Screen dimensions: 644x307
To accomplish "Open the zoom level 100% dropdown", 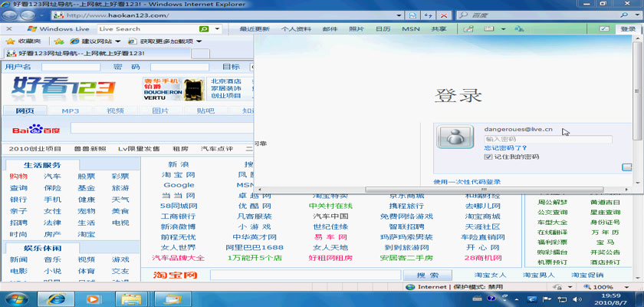I will pyautogui.click(x=604, y=286).
